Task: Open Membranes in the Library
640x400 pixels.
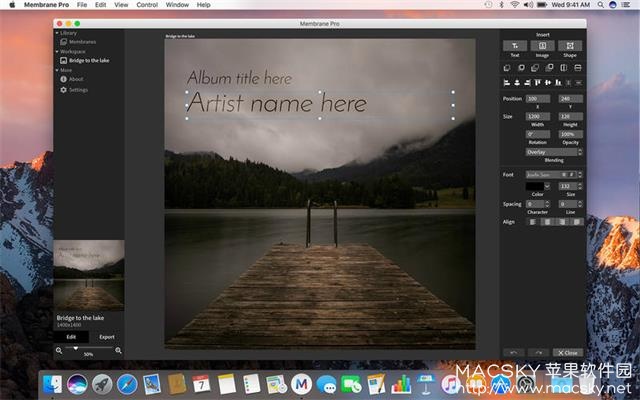Action: 78,42
